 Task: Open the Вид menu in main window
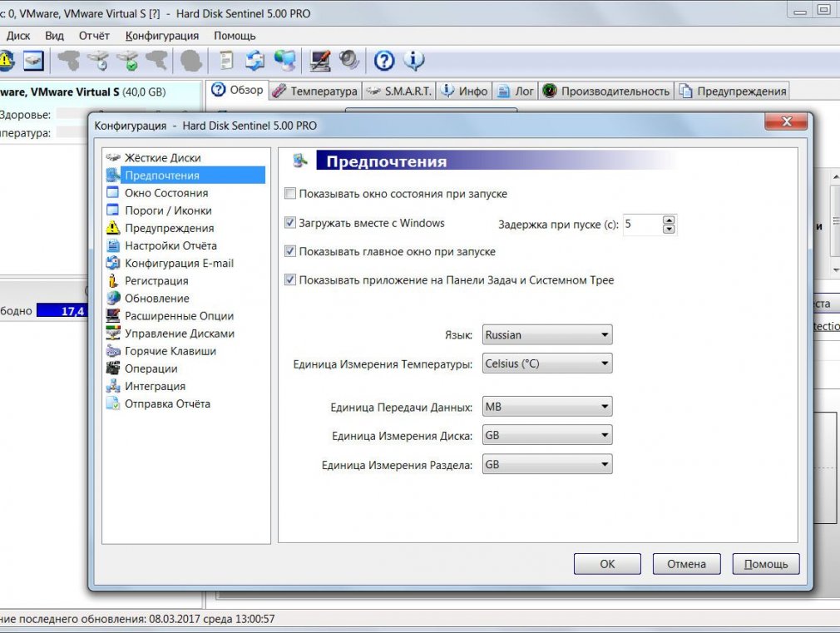[x=54, y=36]
